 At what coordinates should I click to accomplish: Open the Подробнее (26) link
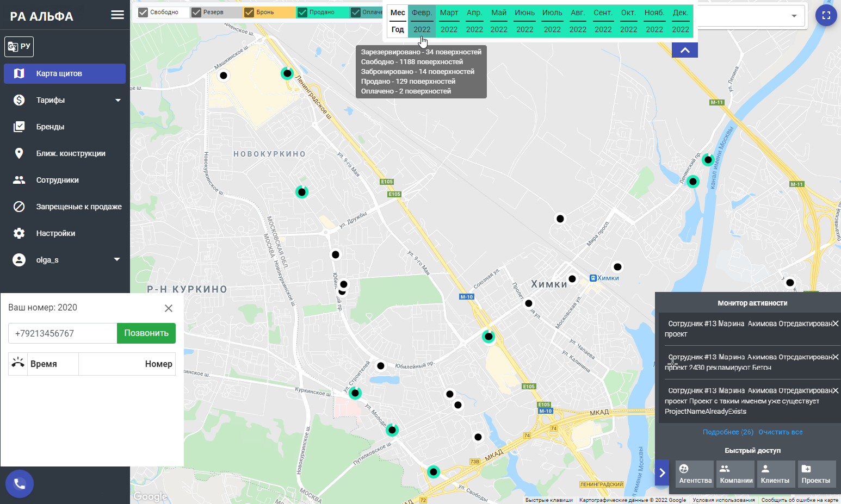pos(728,432)
